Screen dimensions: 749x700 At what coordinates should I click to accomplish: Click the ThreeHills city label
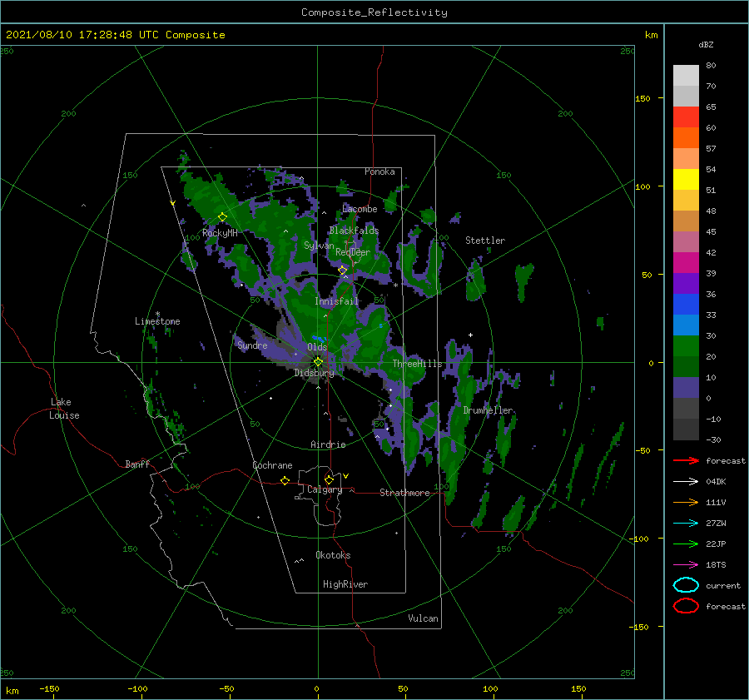(x=417, y=364)
